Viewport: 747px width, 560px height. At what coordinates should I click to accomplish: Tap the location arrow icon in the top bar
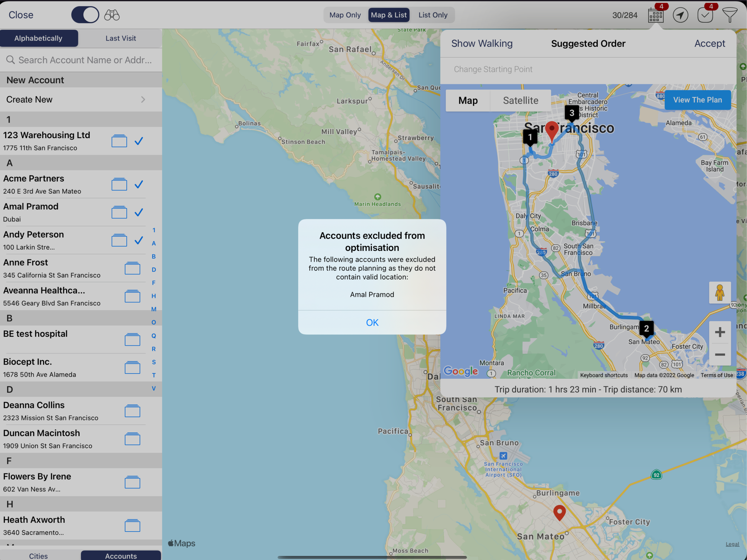pos(681,15)
